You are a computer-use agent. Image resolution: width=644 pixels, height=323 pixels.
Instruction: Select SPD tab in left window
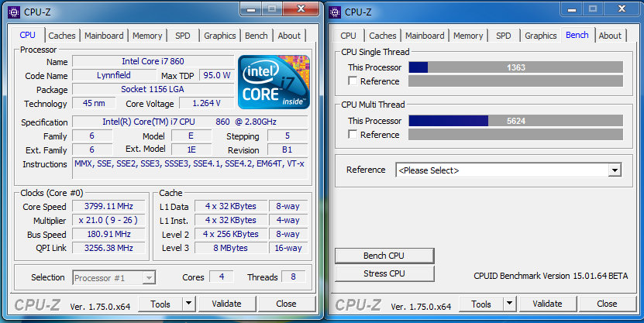183,36
